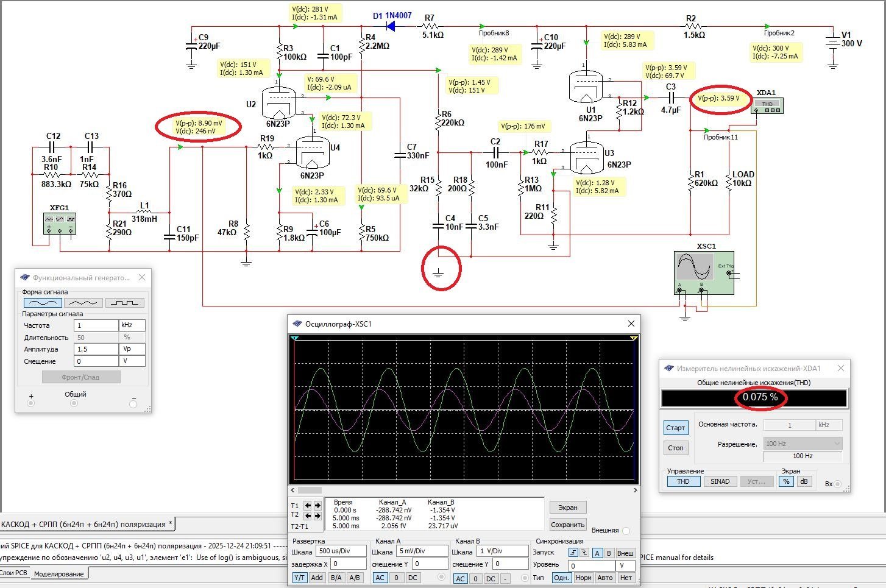Select the sine waveform button in function generator
This screenshot has width=886, height=588.
[43, 303]
